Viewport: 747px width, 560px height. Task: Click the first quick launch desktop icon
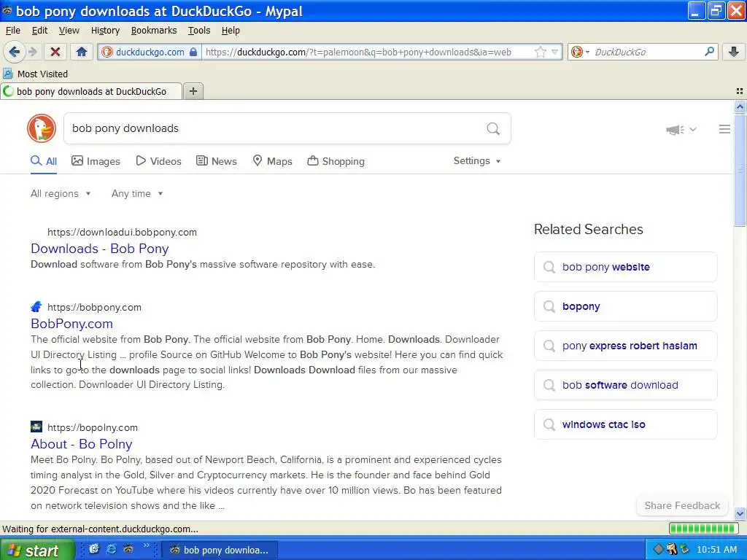[94, 549]
